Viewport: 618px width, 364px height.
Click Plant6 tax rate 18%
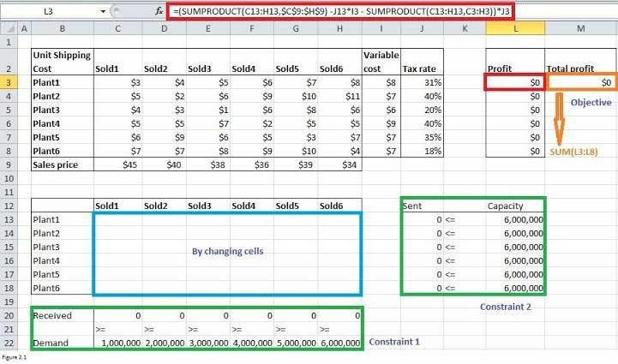click(x=422, y=151)
